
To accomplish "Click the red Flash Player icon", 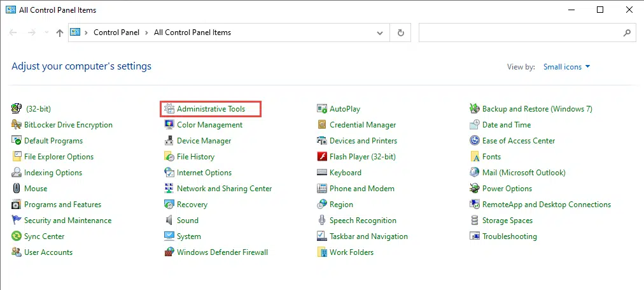I will tap(322, 157).
